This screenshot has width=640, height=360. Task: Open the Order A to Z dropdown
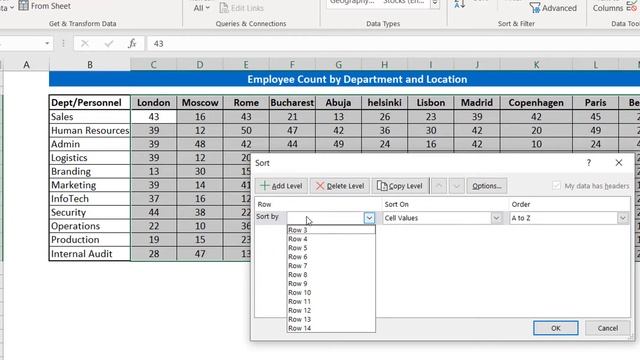[622, 218]
